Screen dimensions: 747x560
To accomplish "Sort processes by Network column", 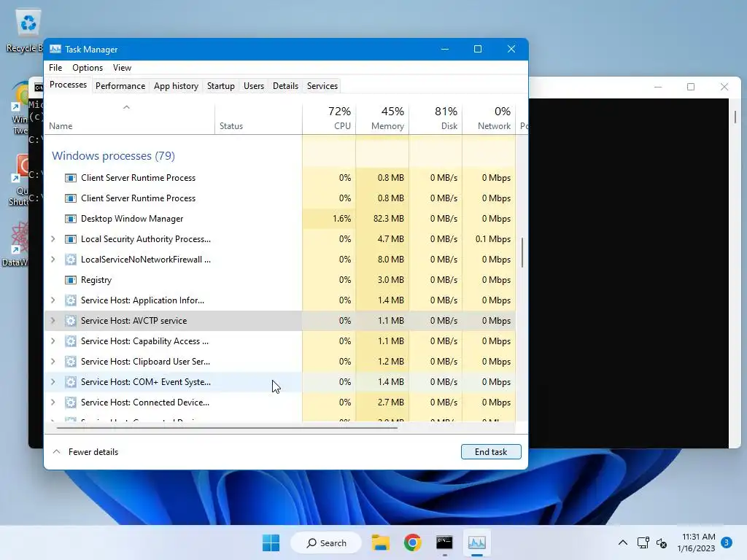I will point(489,117).
